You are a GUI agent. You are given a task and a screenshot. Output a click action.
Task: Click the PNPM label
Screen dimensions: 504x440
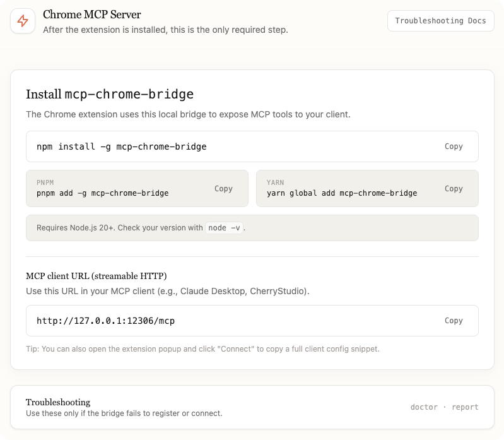pyautogui.click(x=46, y=181)
